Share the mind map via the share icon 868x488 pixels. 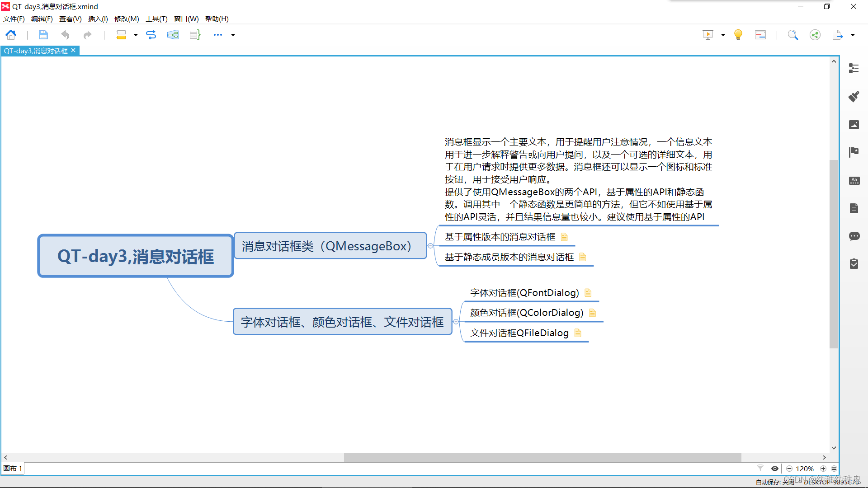(x=815, y=34)
